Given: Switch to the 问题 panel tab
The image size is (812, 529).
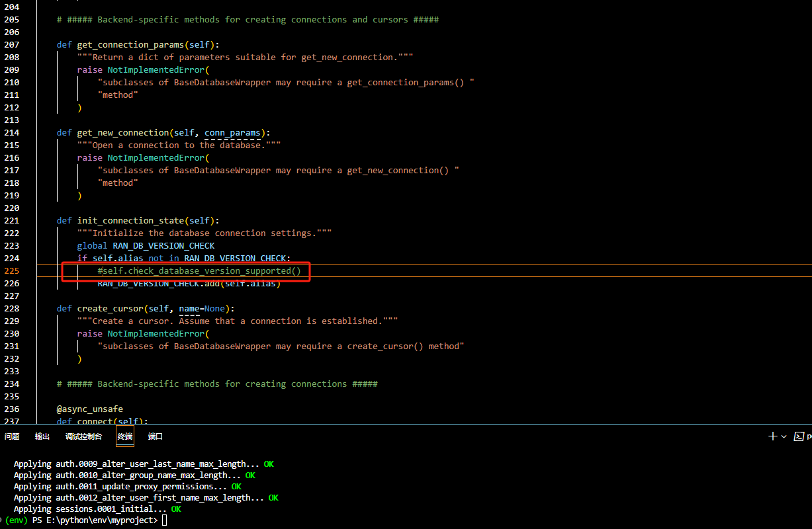Looking at the screenshot, I should 12,436.
